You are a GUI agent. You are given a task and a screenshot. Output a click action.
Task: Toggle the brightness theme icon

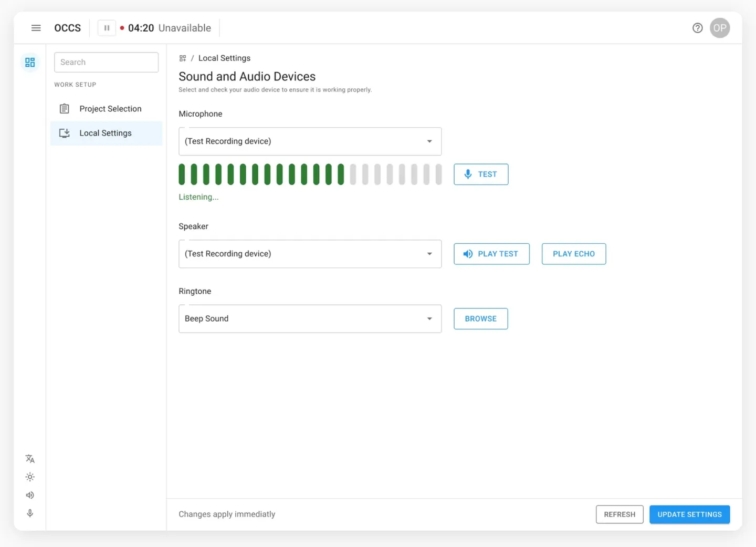coord(30,477)
